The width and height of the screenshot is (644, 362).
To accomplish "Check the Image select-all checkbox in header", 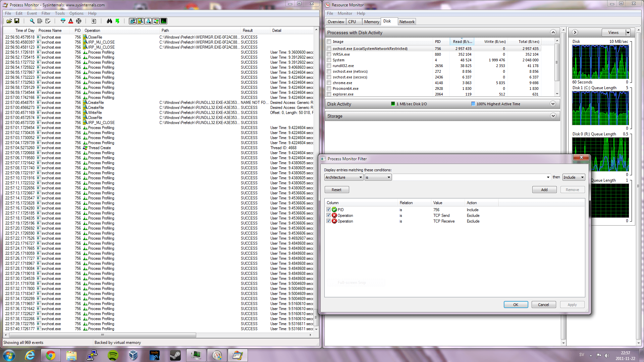I will [x=329, y=42].
